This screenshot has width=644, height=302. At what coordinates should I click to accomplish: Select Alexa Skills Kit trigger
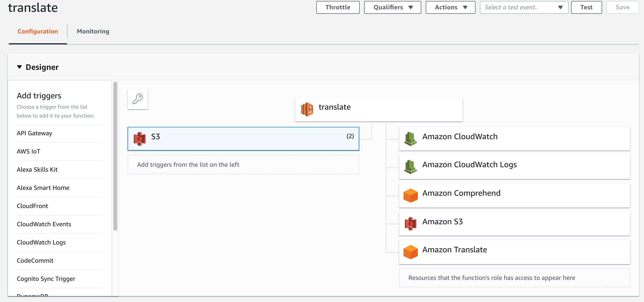(37, 169)
